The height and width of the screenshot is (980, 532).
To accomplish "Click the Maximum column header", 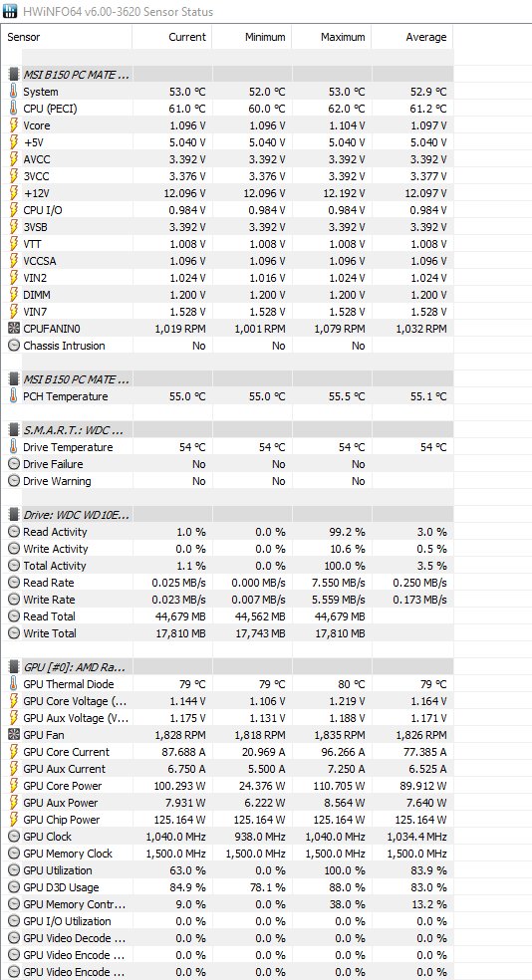I will [332, 37].
